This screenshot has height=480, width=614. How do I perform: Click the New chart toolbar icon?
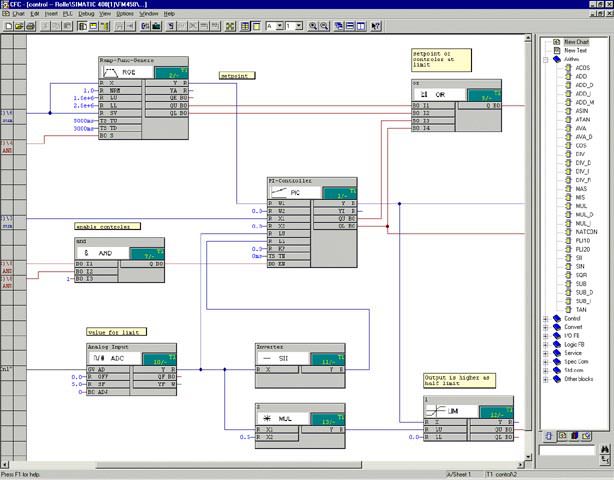[7, 26]
